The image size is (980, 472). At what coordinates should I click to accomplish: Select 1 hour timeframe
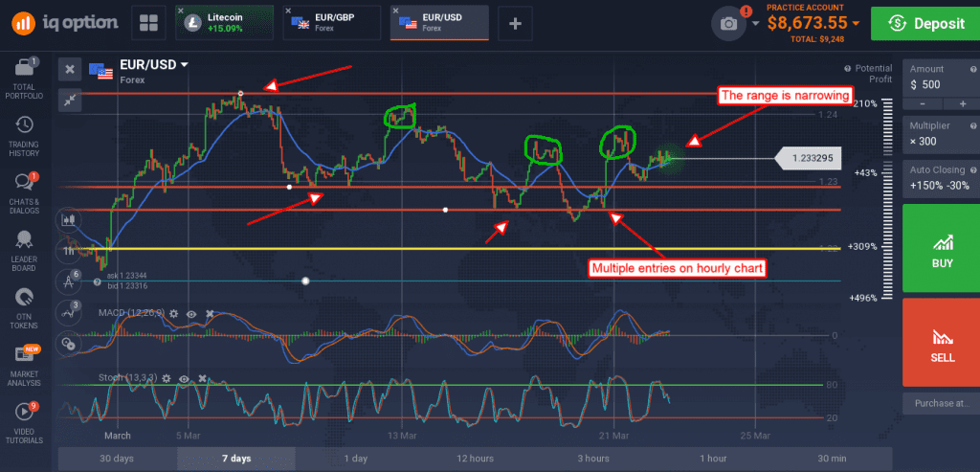[x=712, y=459]
